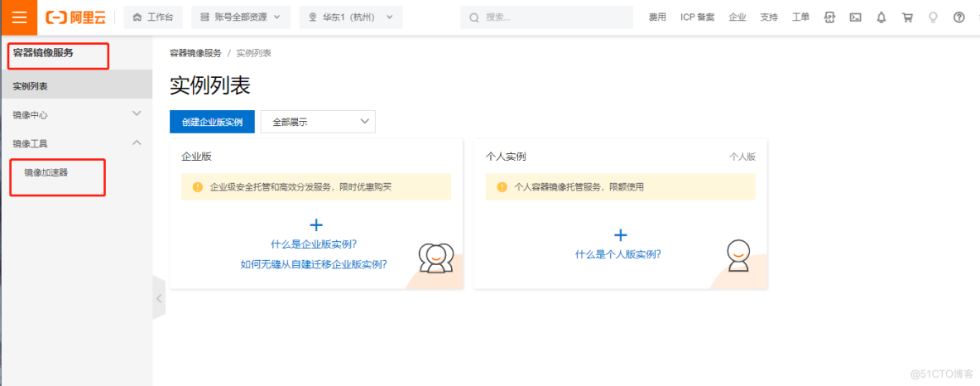Collapse the 镜像工具 sidebar section
Screen dimensions: 980x386
(76, 143)
